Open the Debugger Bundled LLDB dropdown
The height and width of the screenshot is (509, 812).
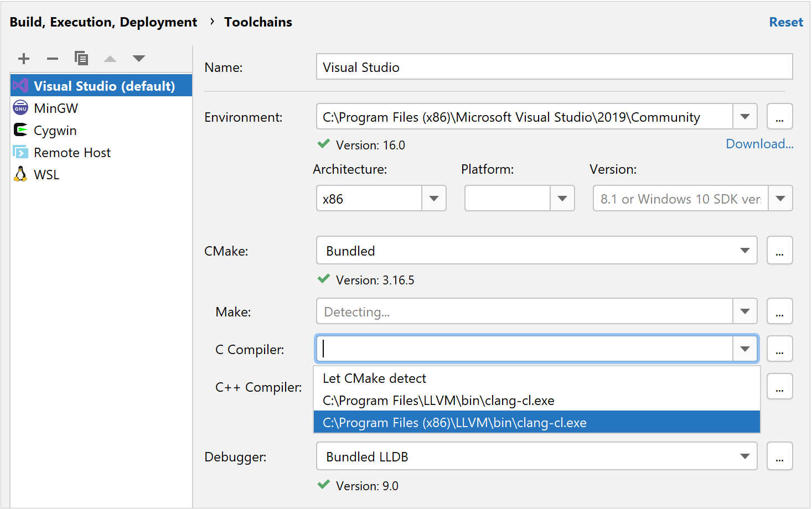point(537,456)
